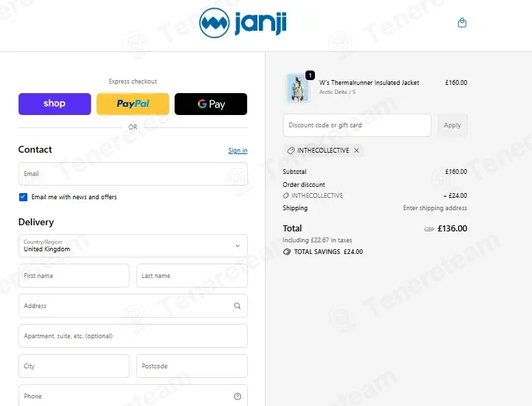532x406 pixels.
Task: Pay with Shop Pay express button
Action: pos(55,104)
